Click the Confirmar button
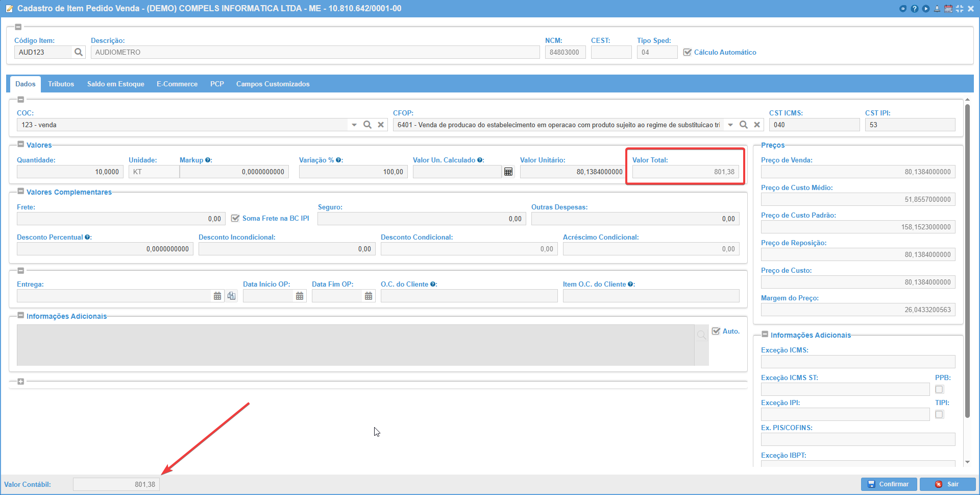This screenshot has width=980, height=495. [889, 484]
